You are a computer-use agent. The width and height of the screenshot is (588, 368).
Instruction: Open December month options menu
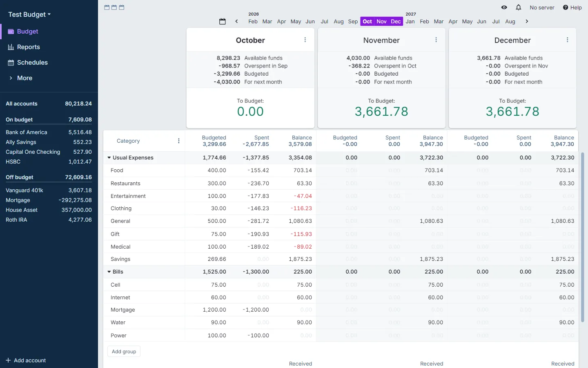coord(567,40)
